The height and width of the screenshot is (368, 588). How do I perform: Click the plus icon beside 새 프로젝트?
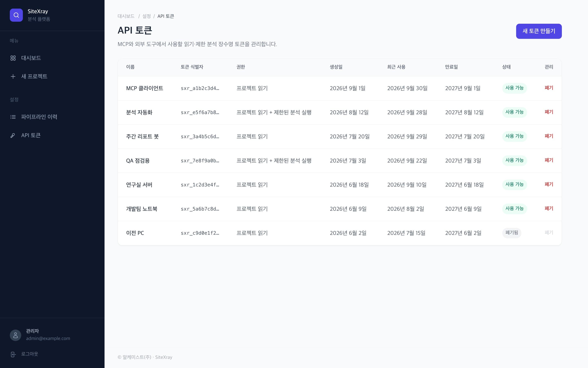point(13,76)
